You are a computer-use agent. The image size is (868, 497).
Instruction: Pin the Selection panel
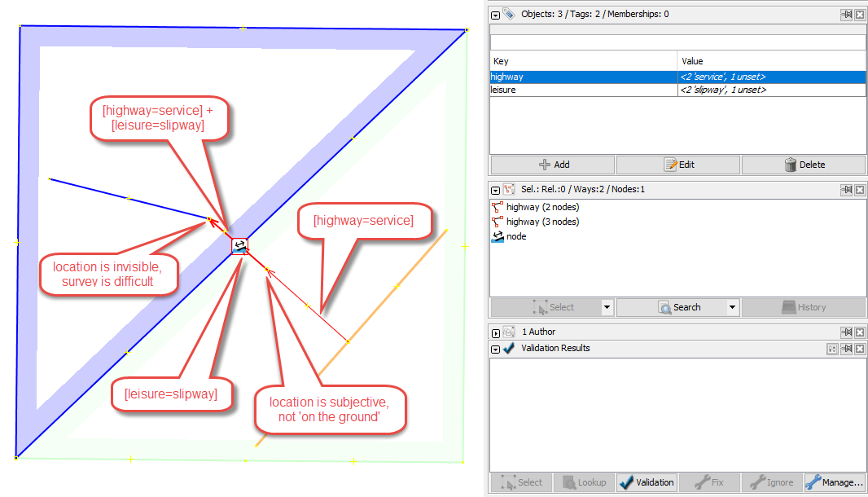click(846, 190)
